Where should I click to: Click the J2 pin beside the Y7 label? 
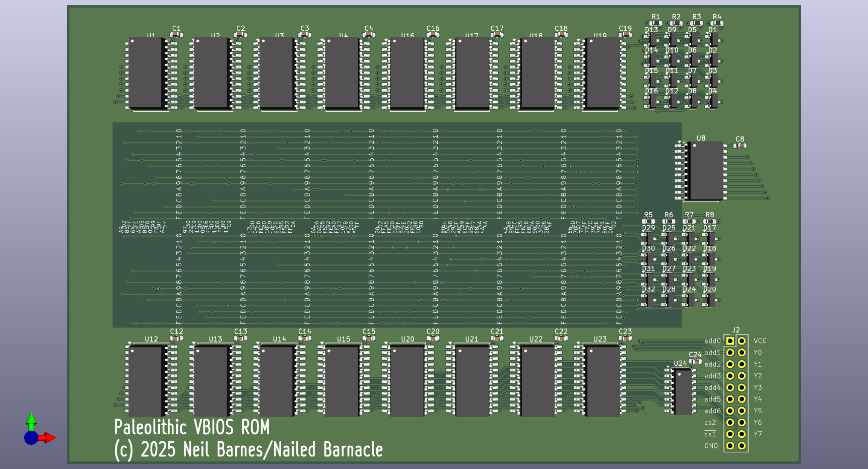[x=742, y=434]
